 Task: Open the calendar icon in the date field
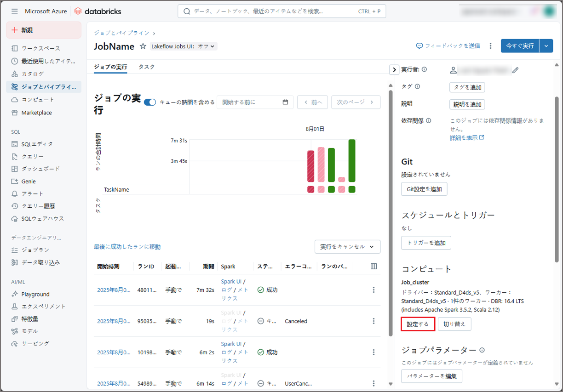click(285, 102)
